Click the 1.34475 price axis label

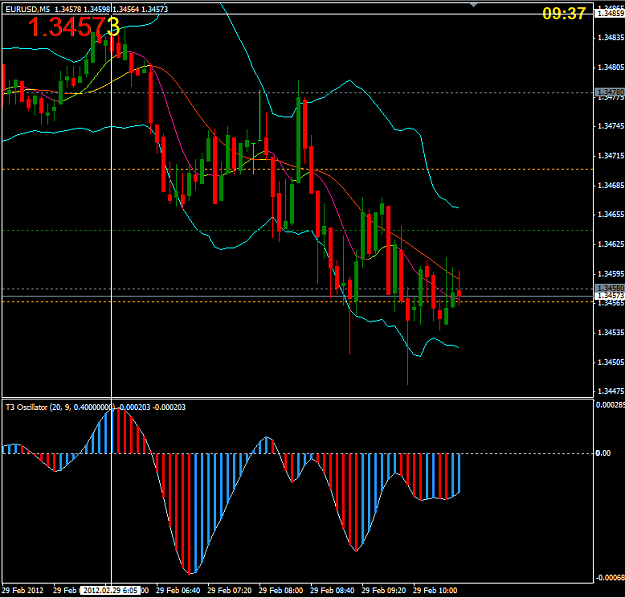click(611, 391)
